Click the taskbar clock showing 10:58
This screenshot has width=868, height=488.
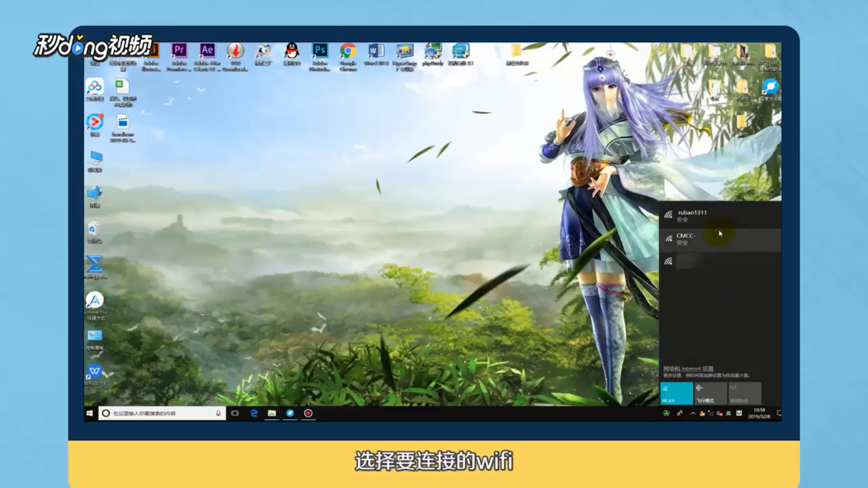(759, 413)
